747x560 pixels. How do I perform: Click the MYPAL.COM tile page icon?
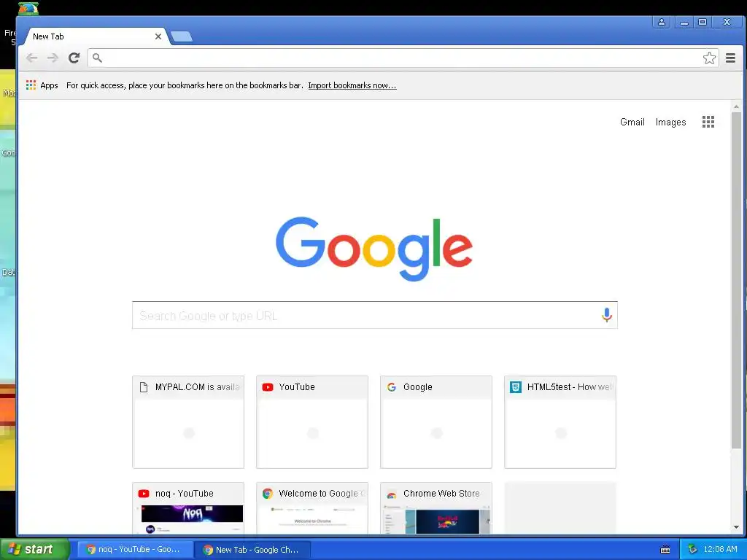click(144, 387)
